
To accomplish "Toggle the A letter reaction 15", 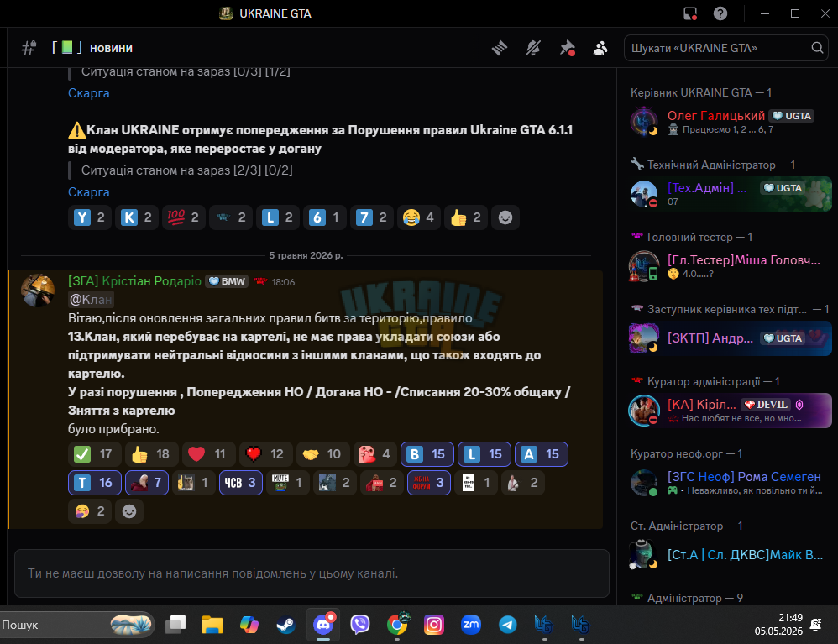I will (542, 454).
